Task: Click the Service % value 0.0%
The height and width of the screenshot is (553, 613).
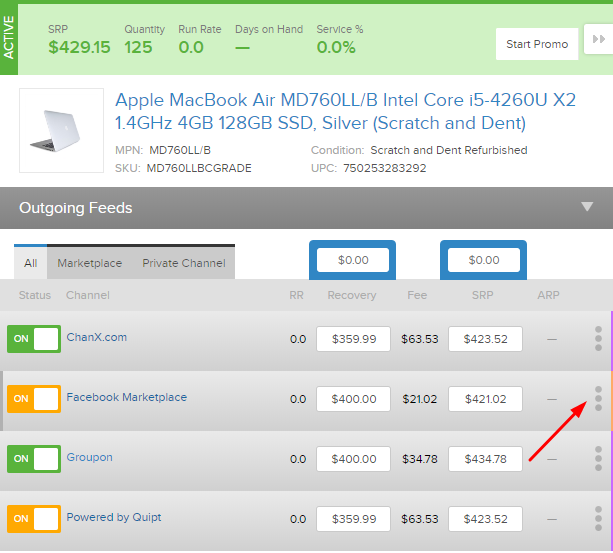Action: (x=336, y=47)
